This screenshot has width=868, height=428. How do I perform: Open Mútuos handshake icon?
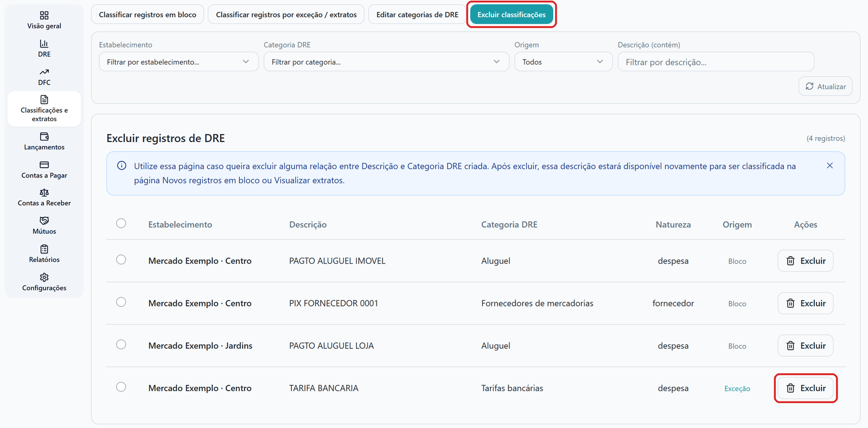[44, 221]
